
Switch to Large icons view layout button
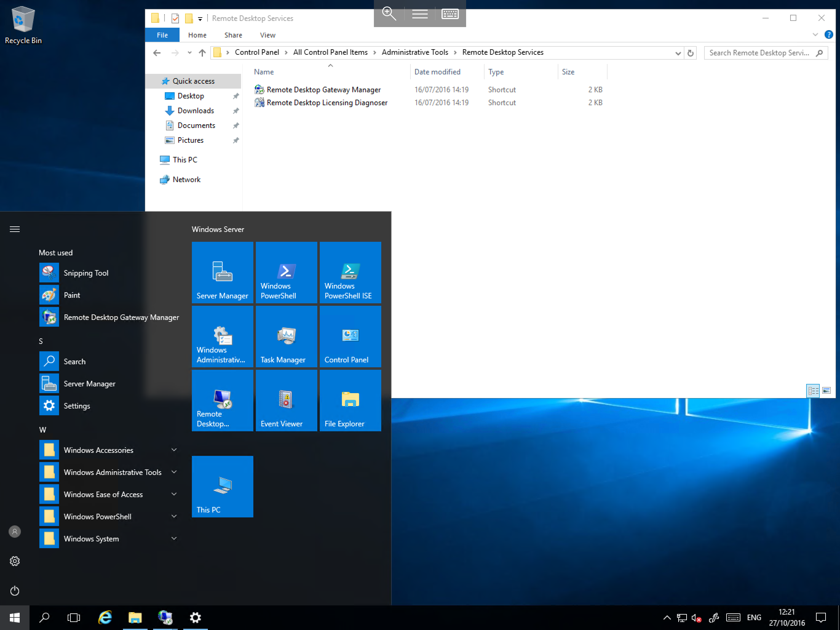pyautogui.click(x=826, y=390)
